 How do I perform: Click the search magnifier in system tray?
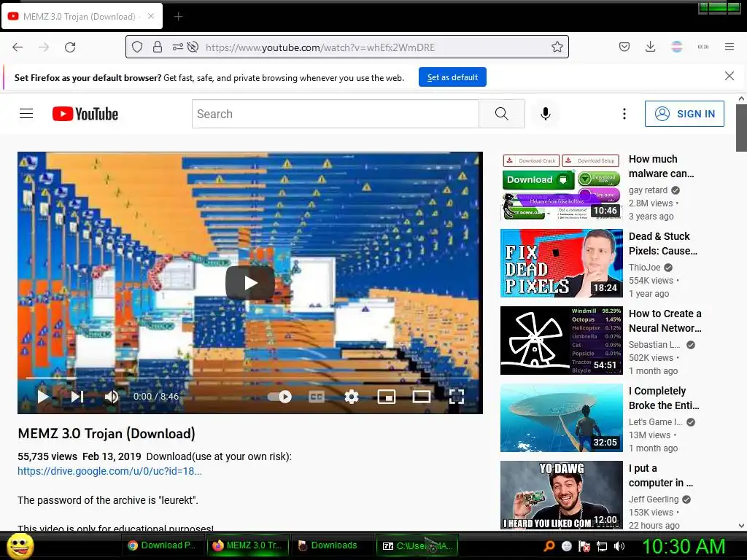[x=549, y=546]
